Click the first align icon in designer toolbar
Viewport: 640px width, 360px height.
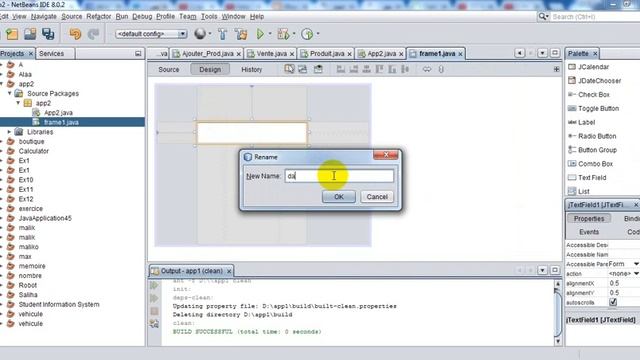(340, 69)
